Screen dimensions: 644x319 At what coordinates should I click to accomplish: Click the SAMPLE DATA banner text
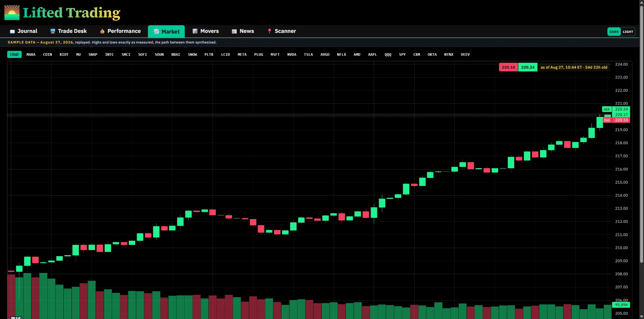point(112,42)
